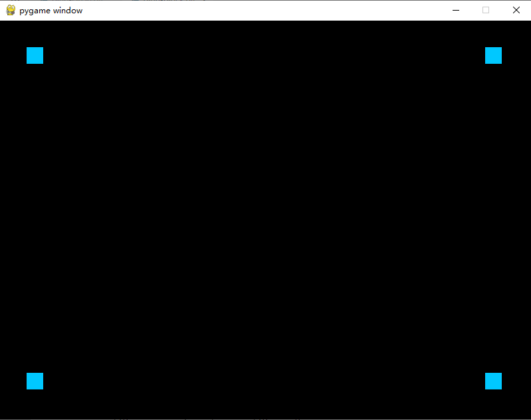Viewport: 531px width, 420px height.
Task: Click the bottom-left cyan square
Action: [35, 381]
